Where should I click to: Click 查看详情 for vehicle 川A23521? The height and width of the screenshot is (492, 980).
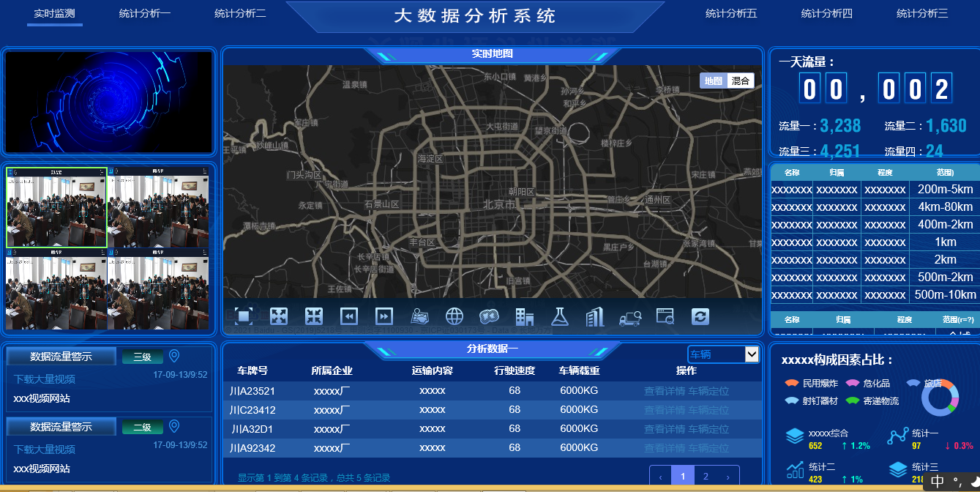pos(664,391)
